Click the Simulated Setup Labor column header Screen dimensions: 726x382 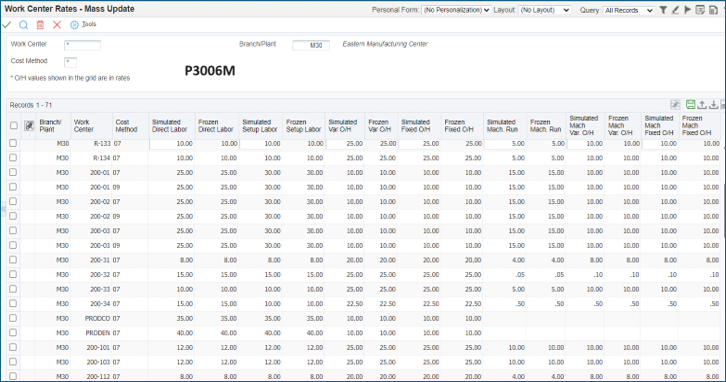pyautogui.click(x=260, y=125)
